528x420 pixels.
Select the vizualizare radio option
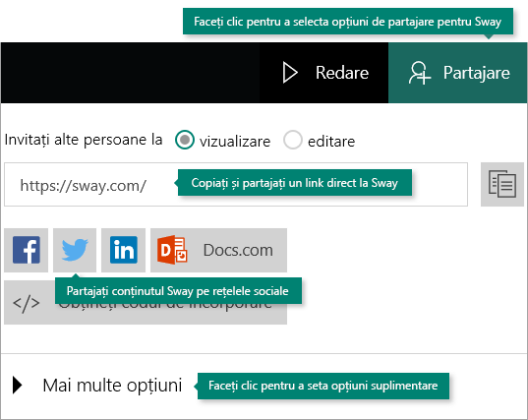(x=185, y=140)
